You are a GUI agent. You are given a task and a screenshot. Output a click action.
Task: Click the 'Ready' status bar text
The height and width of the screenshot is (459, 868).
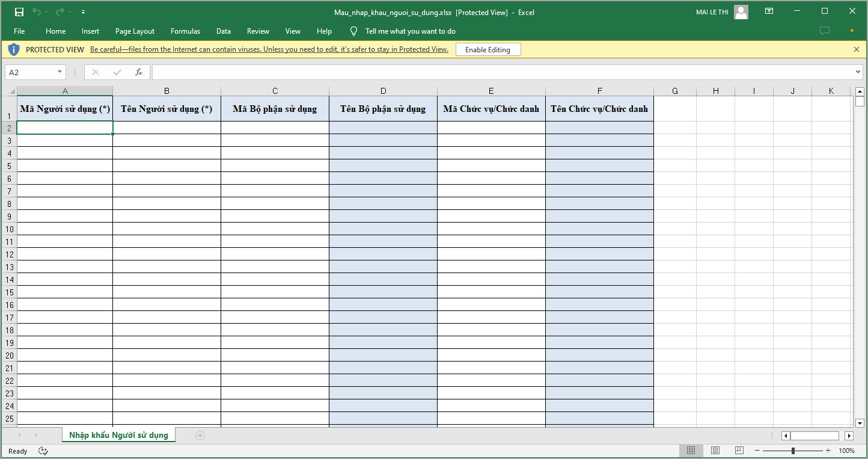pyautogui.click(x=18, y=451)
